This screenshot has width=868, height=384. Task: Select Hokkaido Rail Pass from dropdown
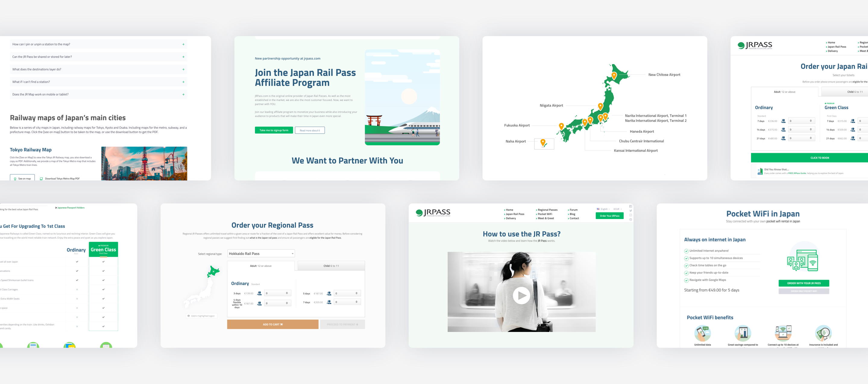(x=260, y=254)
